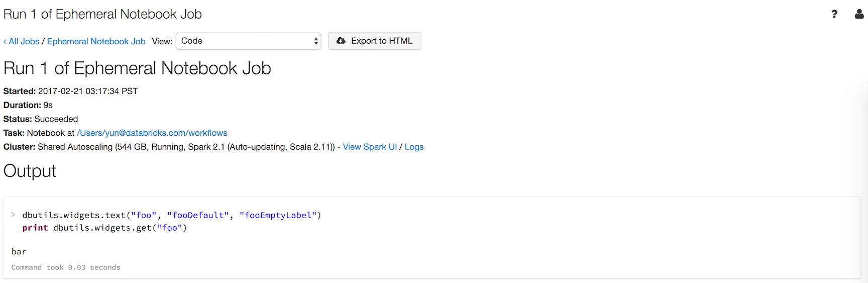Click the large Run 1 heading above Started

point(137,68)
